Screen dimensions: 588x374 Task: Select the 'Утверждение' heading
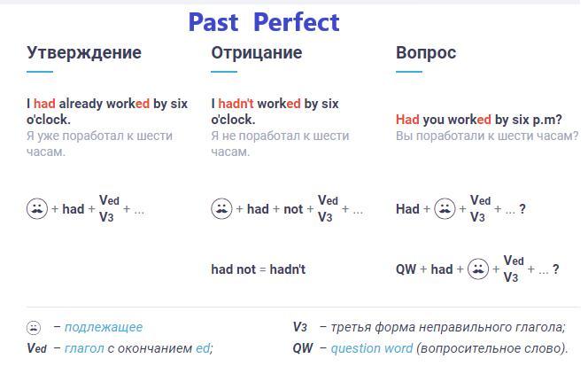pos(84,52)
